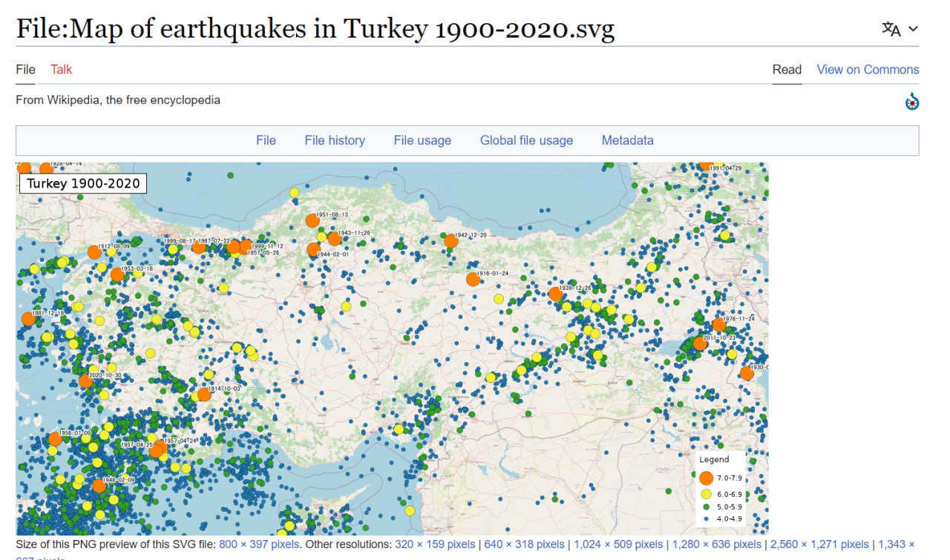Image resolution: width=950 pixels, height=560 pixels.
Task: Switch to the Talk tab
Action: pyautogui.click(x=61, y=70)
